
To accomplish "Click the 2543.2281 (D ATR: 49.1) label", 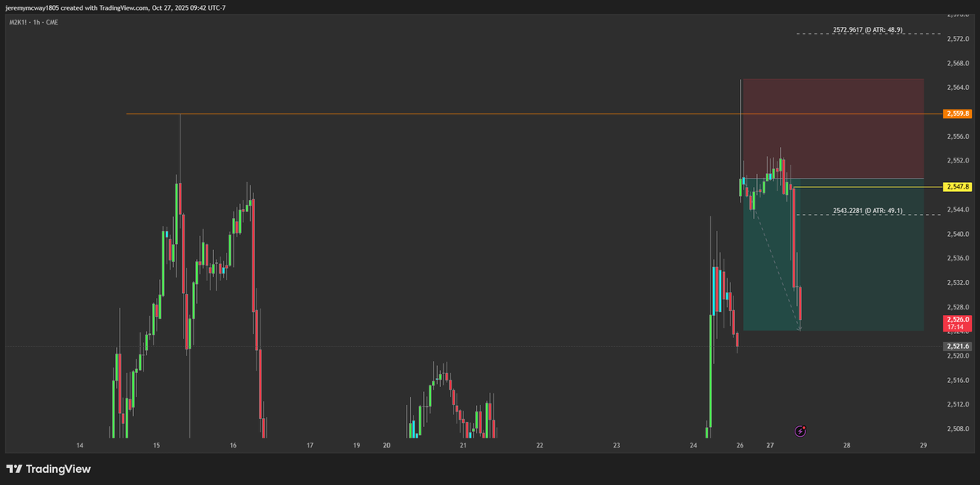I will point(867,211).
